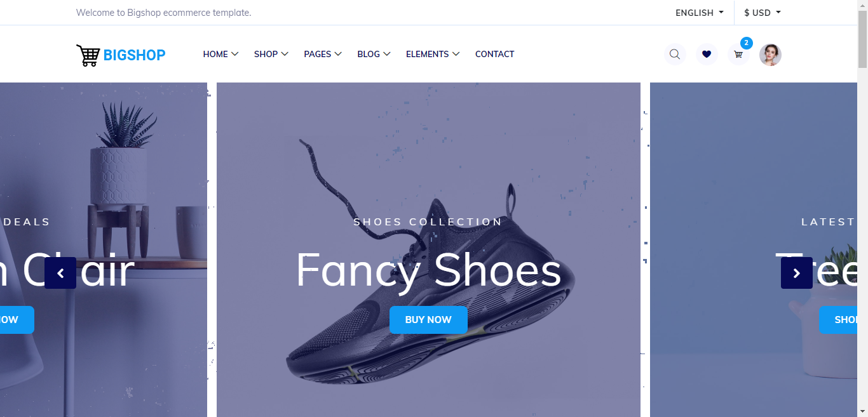Go to the previous slide arrow

pyautogui.click(x=60, y=273)
